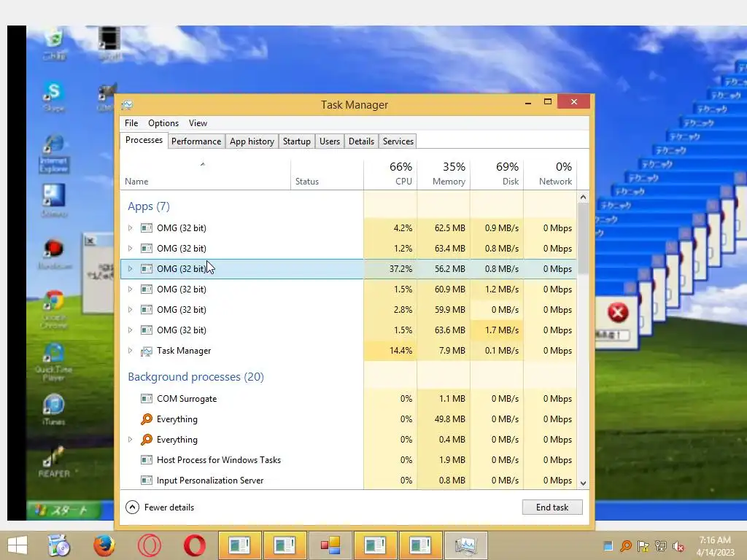Expand the OMG row using 63.4 MB
This screenshot has height=560, width=747.
(130, 249)
